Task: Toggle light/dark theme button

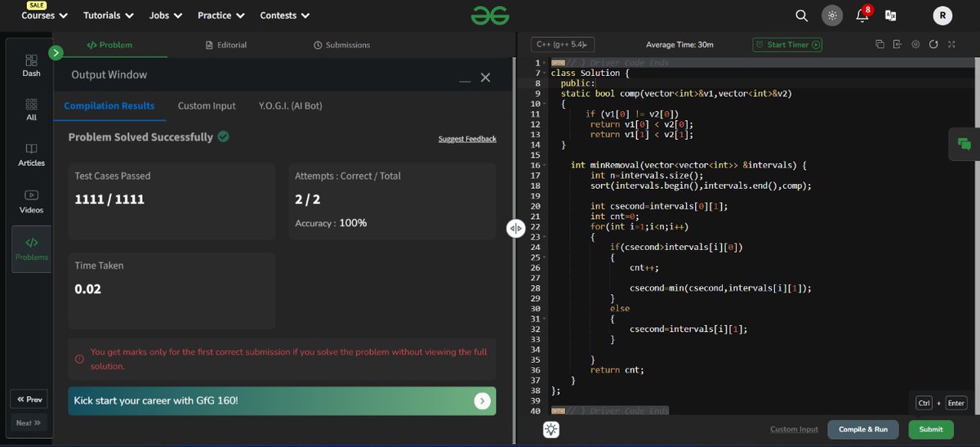Action: [x=832, y=16]
